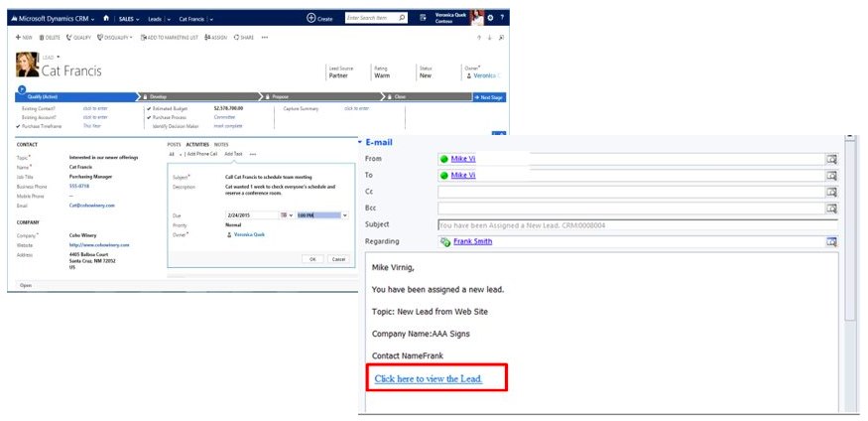This screenshot has width=868, height=421.
Task: Click the Bcc field lookup icon
Action: tap(831, 209)
